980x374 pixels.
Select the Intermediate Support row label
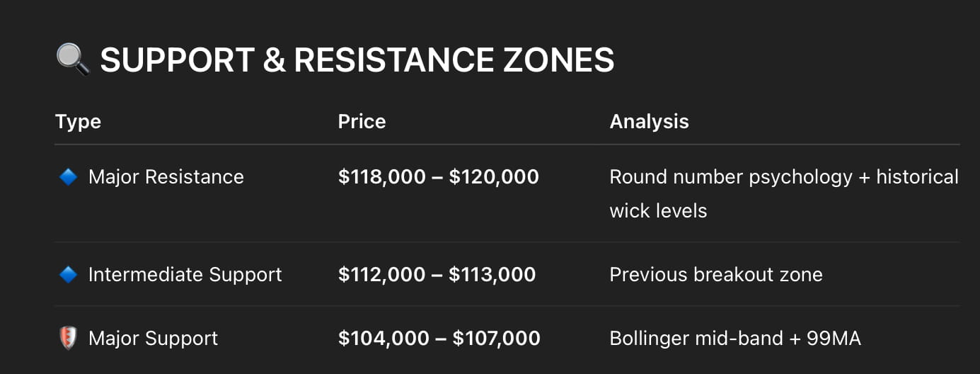click(185, 274)
